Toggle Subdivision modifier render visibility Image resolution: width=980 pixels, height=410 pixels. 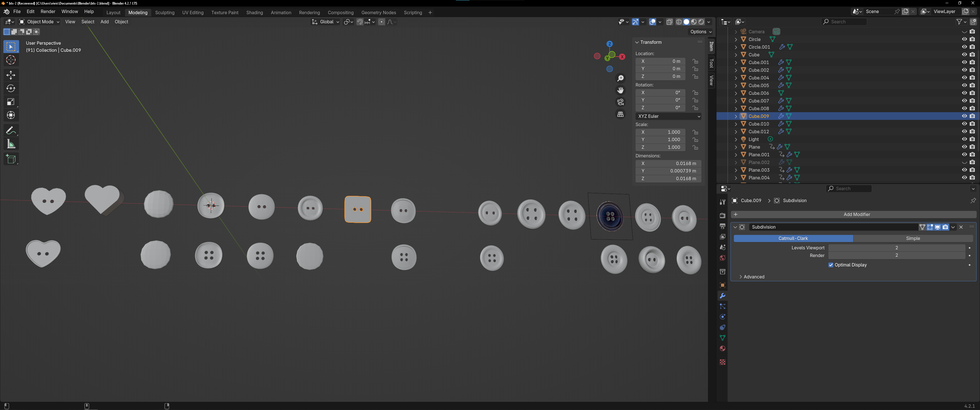[x=945, y=227]
